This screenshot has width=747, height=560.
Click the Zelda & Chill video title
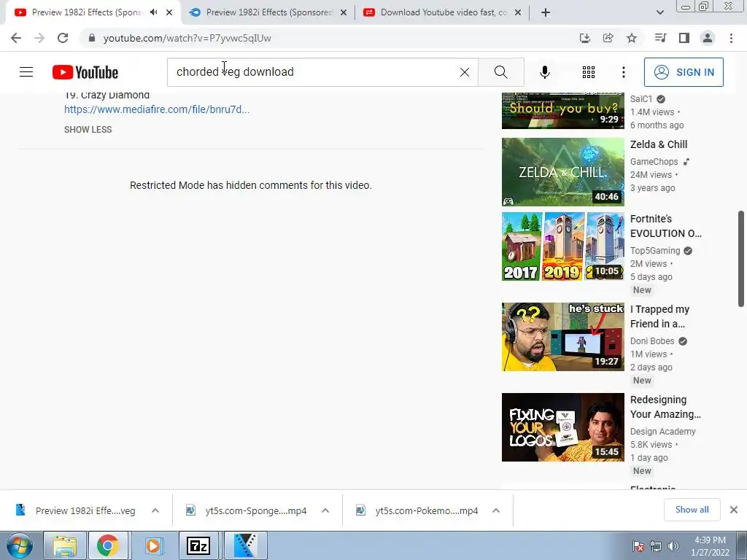pos(659,144)
